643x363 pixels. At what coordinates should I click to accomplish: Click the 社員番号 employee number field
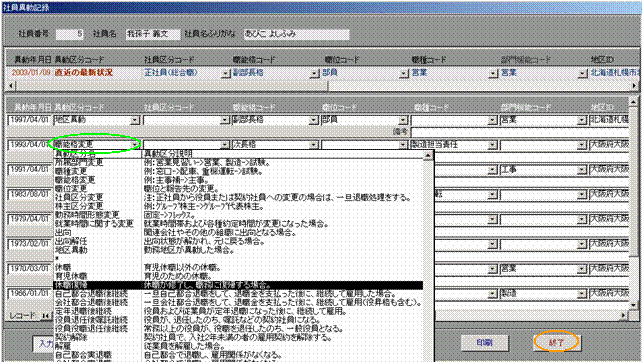[69, 34]
